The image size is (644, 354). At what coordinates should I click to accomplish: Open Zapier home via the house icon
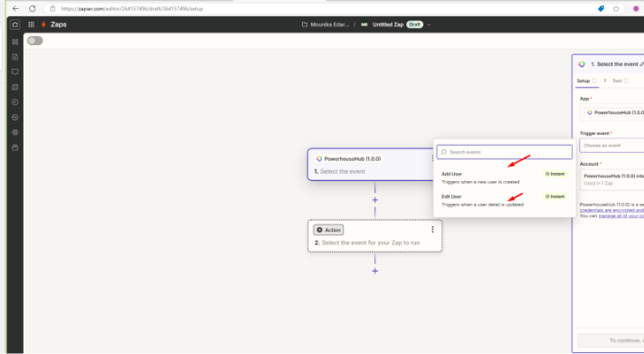coord(15,24)
